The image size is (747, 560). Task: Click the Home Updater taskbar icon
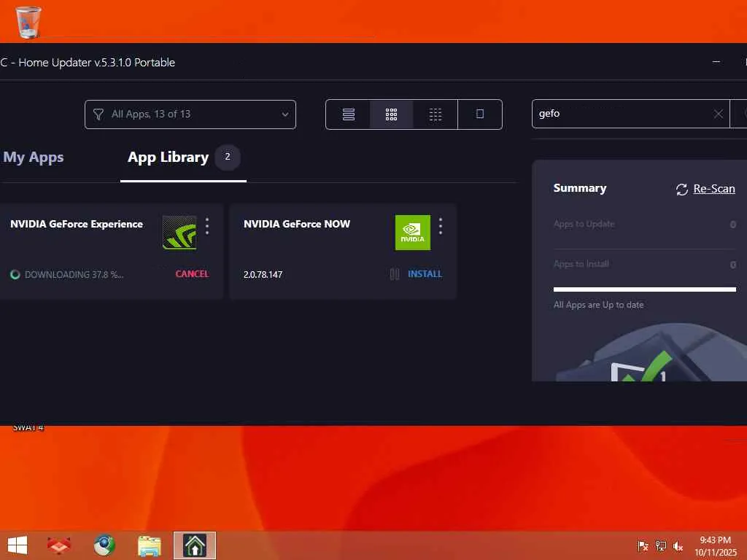194,545
